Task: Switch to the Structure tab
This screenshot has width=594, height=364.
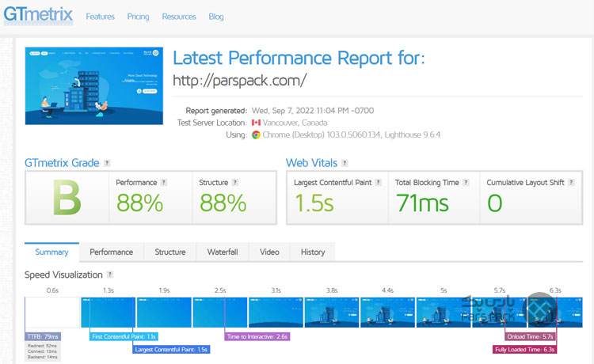Action: click(170, 252)
